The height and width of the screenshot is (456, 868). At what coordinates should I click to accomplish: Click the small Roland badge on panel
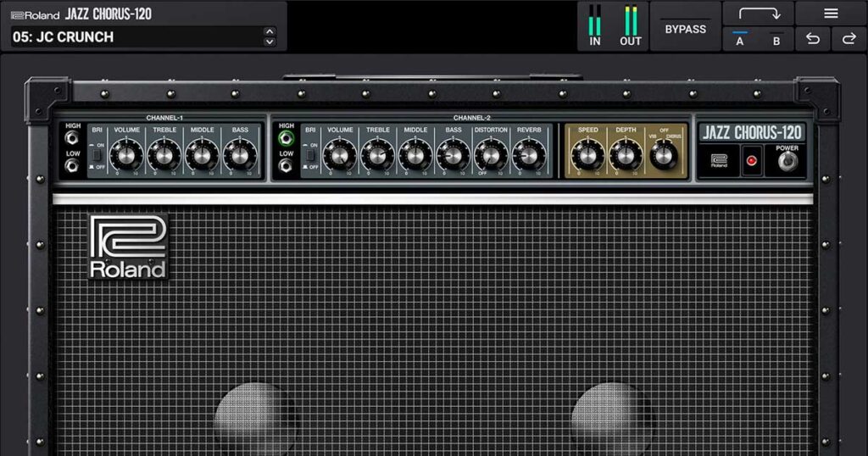719,161
